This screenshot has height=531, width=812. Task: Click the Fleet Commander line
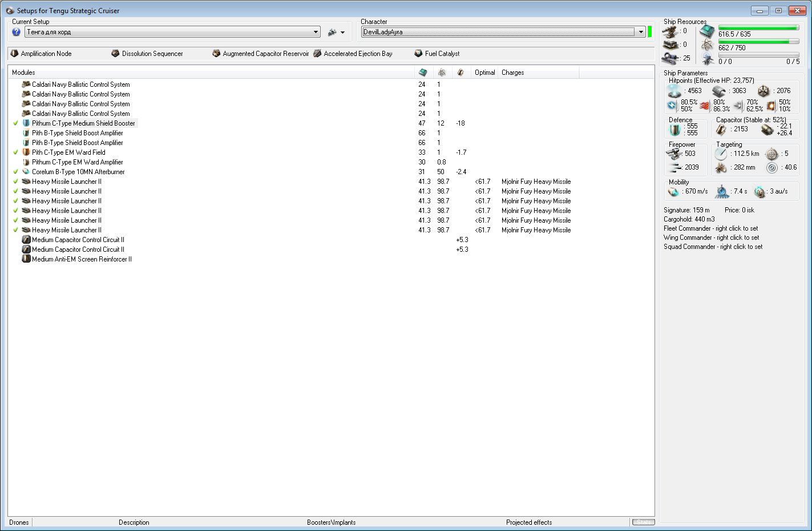click(711, 228)
